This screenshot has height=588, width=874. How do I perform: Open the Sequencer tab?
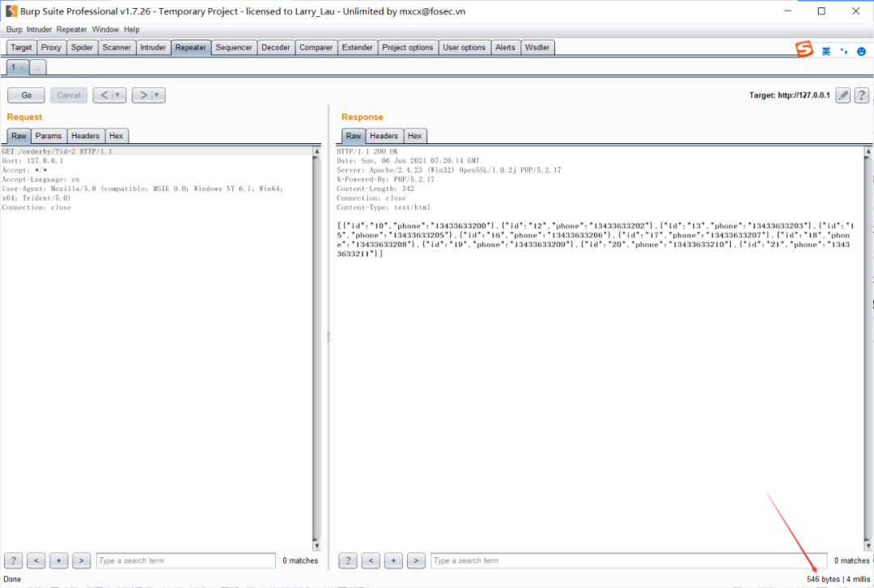[234, 48]
